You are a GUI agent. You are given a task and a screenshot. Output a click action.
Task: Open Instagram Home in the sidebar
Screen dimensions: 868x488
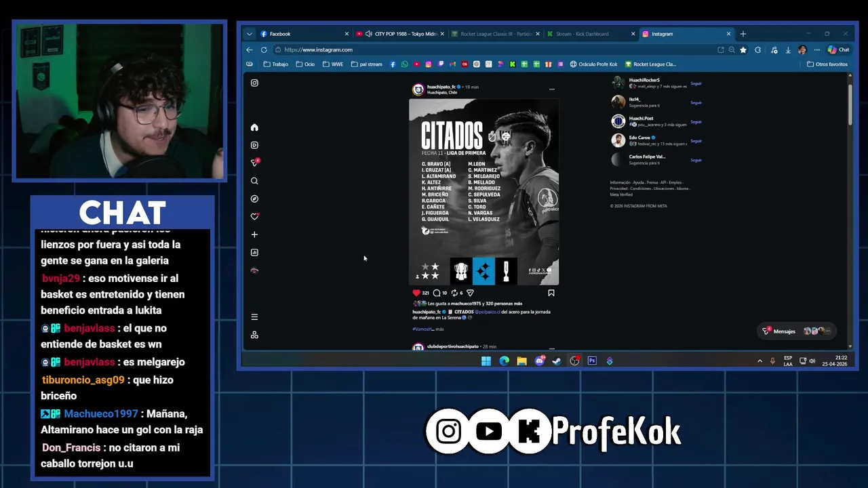pos(254,127)
